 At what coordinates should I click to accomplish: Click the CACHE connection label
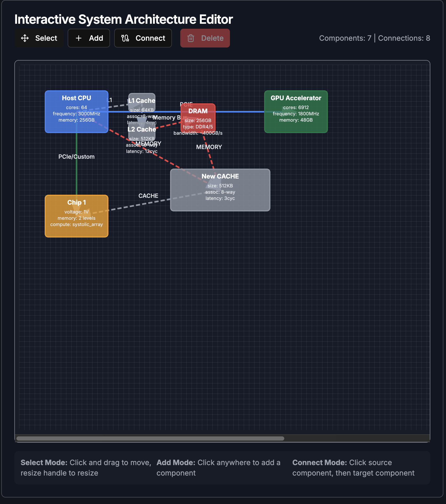pyautogui.click(x=148, y=196)
